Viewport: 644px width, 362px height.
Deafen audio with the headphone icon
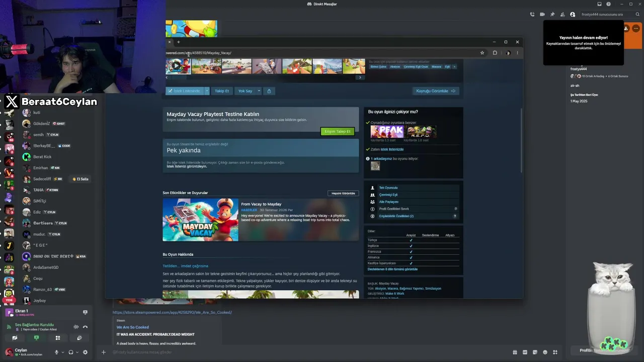(71, 352)
